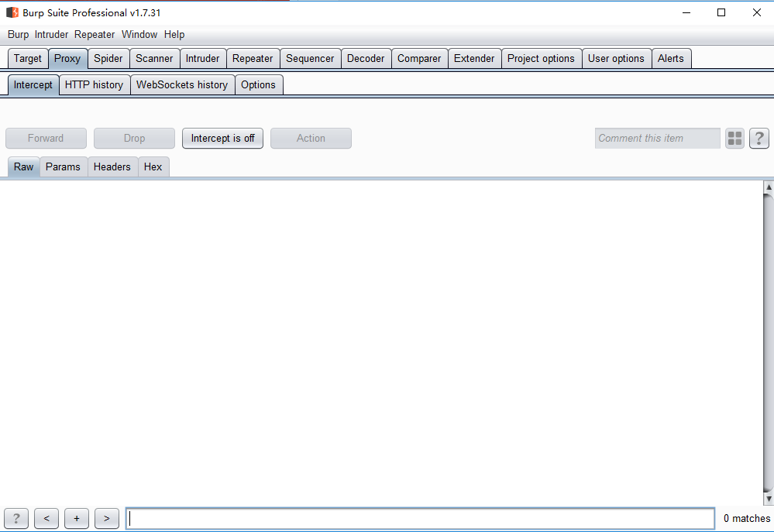Click the Burp Suite logo in title bar
The width and height of the screenshot is (774, 532).
point(12,12)
